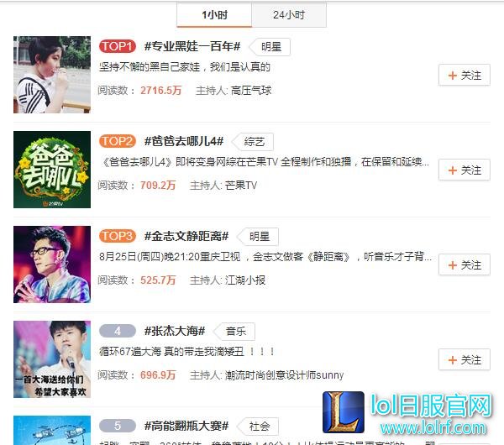The height and width of the screenshot is (445, 504).
Task: Follow the #爸爸去哪儿4# topic
Action: 465,170
